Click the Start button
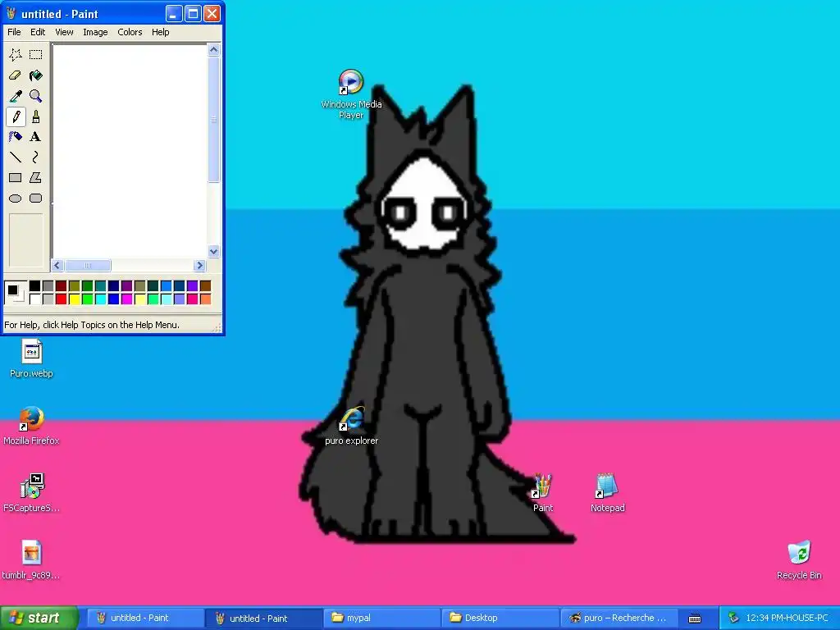Screen dimensions: 840x630 click(x=39, y=618)
